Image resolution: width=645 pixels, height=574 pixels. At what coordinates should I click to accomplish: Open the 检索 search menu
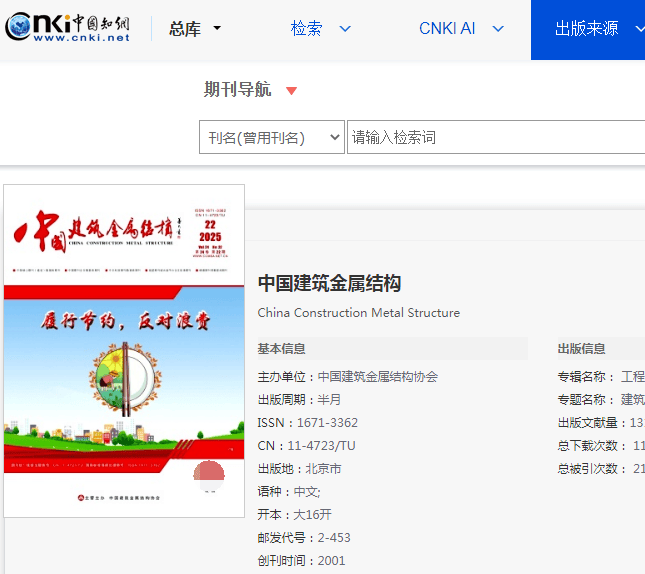306,28
